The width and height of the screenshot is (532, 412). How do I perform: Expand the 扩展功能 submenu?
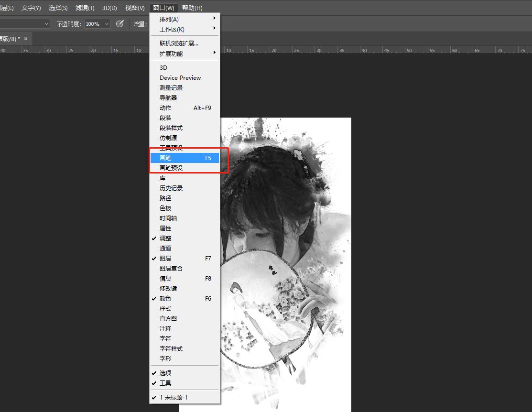(185, 54)
